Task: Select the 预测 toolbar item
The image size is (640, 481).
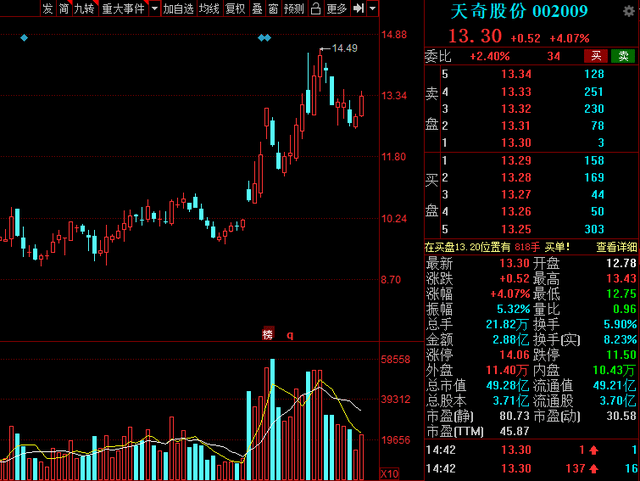Action: coord(294,8)
